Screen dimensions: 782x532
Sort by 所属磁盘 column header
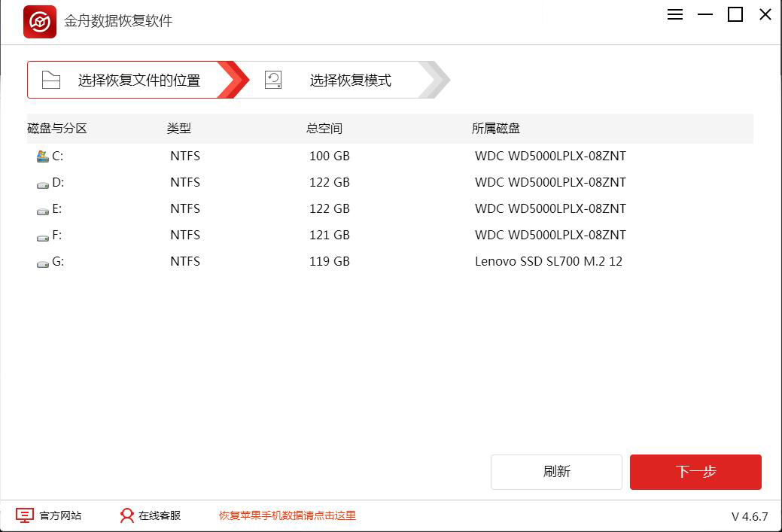(x=496, y=129)
